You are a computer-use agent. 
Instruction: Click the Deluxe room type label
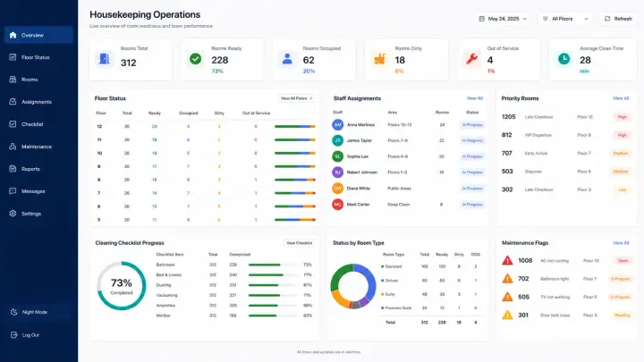tap(392, 281)
